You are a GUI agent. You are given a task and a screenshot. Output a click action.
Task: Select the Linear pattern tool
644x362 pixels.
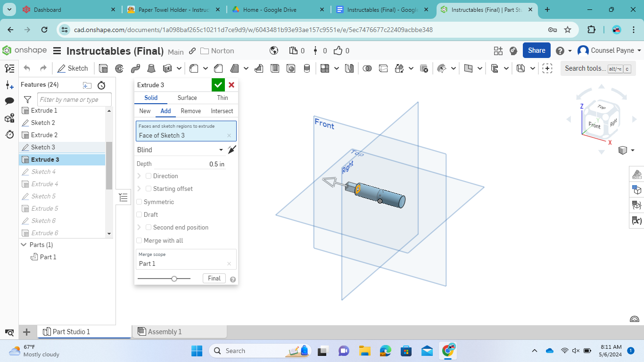[x=325, y=68]
